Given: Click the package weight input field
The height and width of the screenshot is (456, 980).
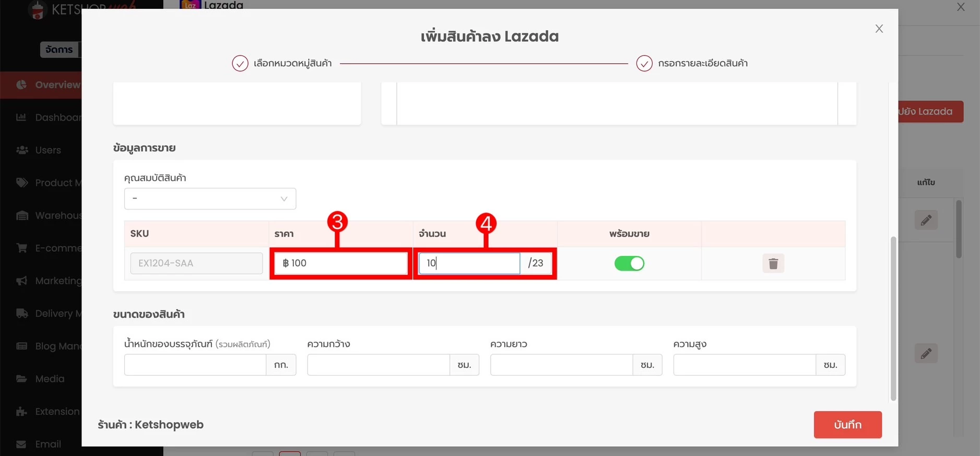Looking at the screenshot, I should click(x=195, y=365).
